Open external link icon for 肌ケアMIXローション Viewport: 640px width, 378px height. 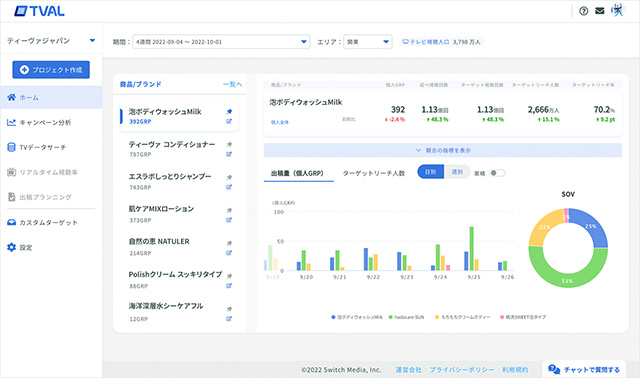pyautogui.click(x=229, y=220)
